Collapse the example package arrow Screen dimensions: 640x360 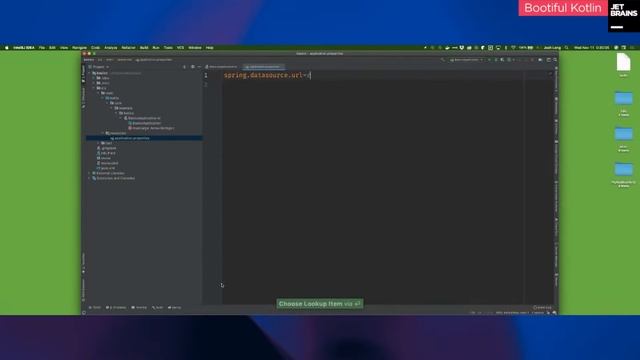pyautogui.click(x=112, y=108)
